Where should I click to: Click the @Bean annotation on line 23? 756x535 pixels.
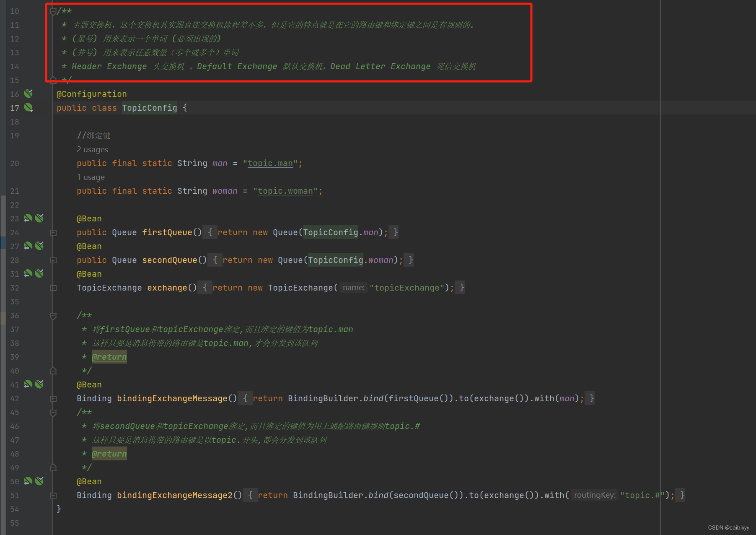(x=89, y=218)
